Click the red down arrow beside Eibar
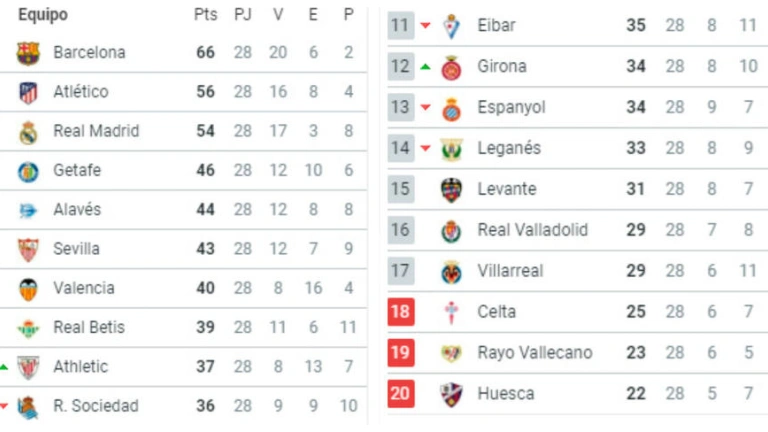 (x=425, y=26)
